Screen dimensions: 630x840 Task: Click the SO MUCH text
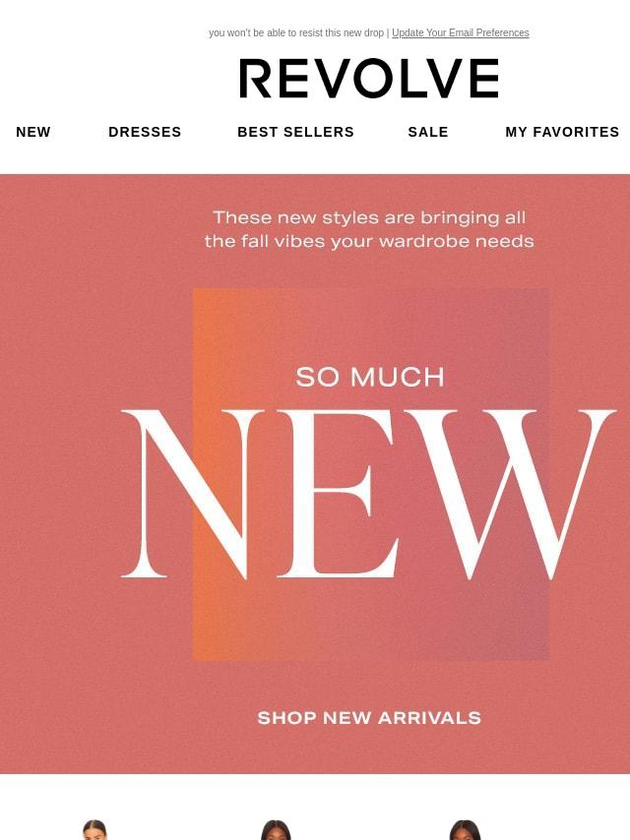pos(370,377)
